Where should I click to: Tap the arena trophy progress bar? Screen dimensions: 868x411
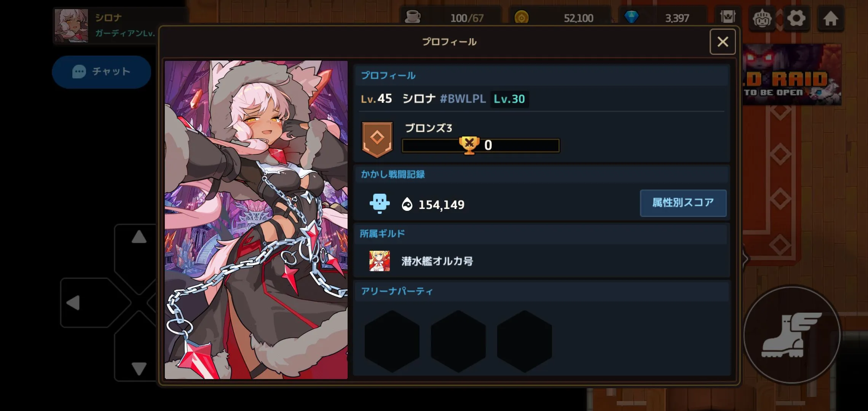click(481, 145)
